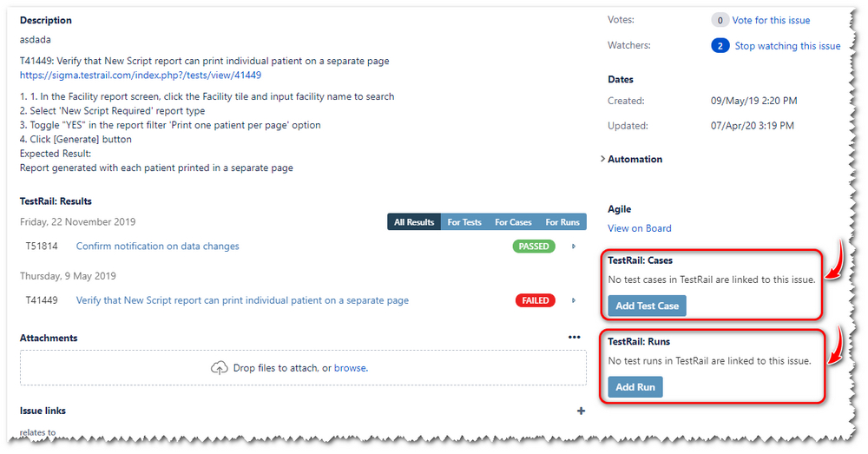Switch to For Tests tab
The height and width of the screenshot is (454, 868).
[464, 222]
